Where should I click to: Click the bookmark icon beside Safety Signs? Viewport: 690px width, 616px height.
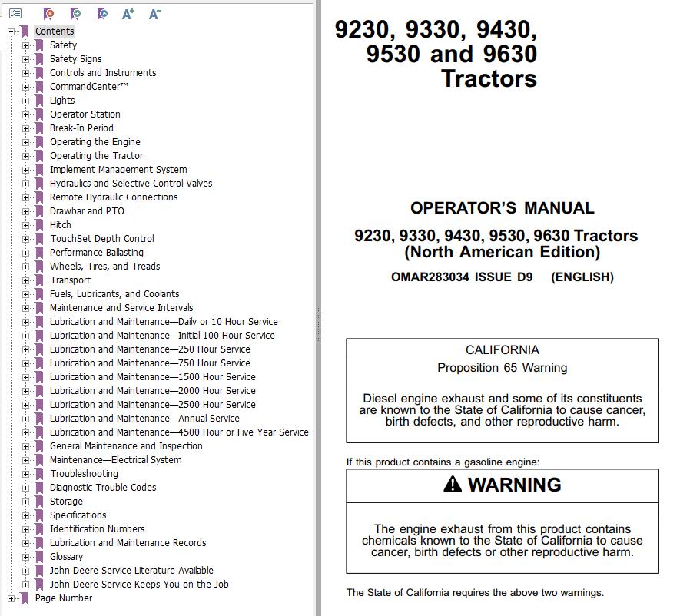(39, 59)
